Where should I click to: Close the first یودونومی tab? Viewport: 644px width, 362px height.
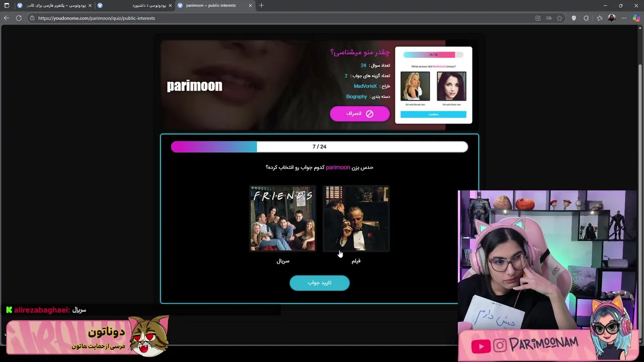pyautogui.click(x=90, y=6)
